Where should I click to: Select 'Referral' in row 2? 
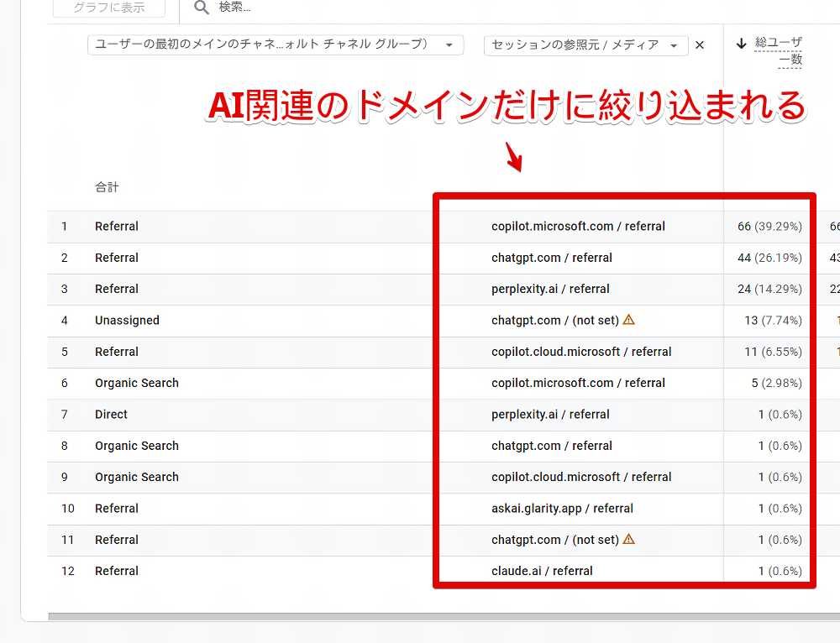pos(117,258)
